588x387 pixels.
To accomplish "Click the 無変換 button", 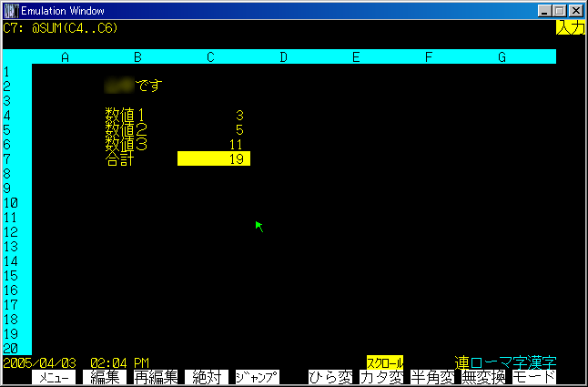I will point(483,377).
